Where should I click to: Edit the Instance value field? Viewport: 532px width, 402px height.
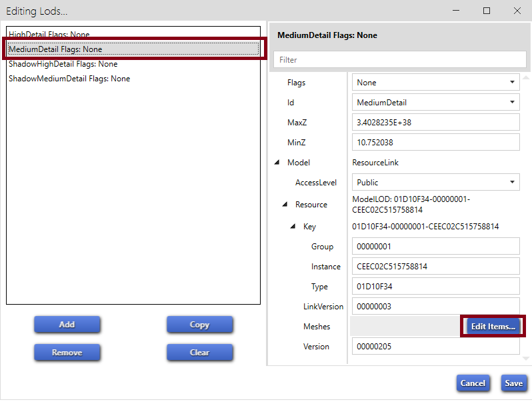coord(435,266)
